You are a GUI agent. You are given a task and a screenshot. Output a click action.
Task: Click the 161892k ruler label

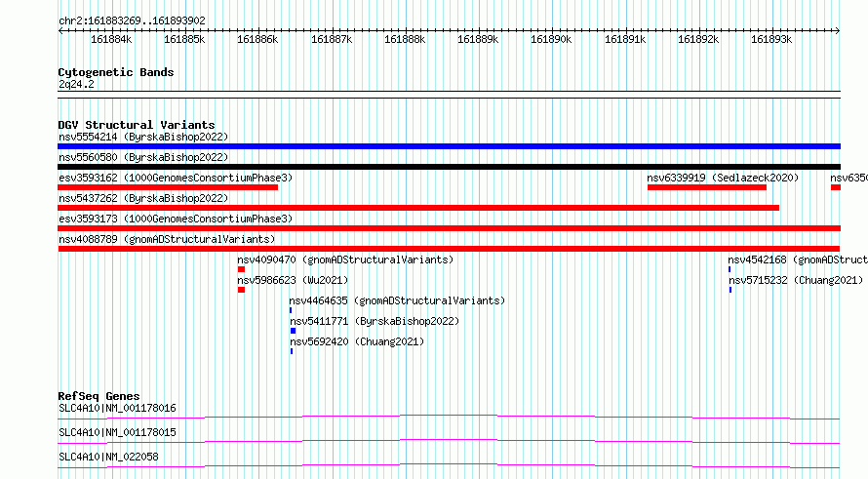(698, 39)
